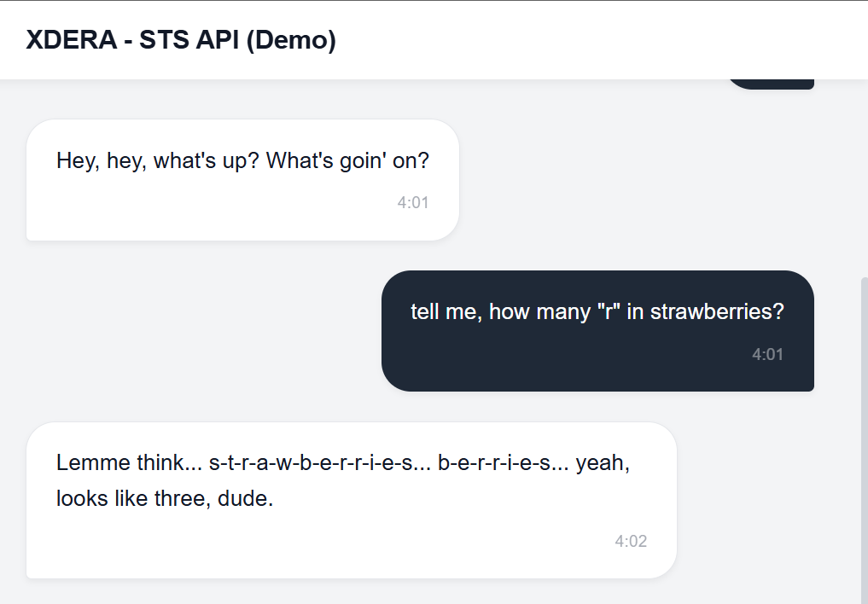Select the text Hey, hey, what's up?
Image resolution: width=868 pixels, height=604 pixels.
[155, 160]
